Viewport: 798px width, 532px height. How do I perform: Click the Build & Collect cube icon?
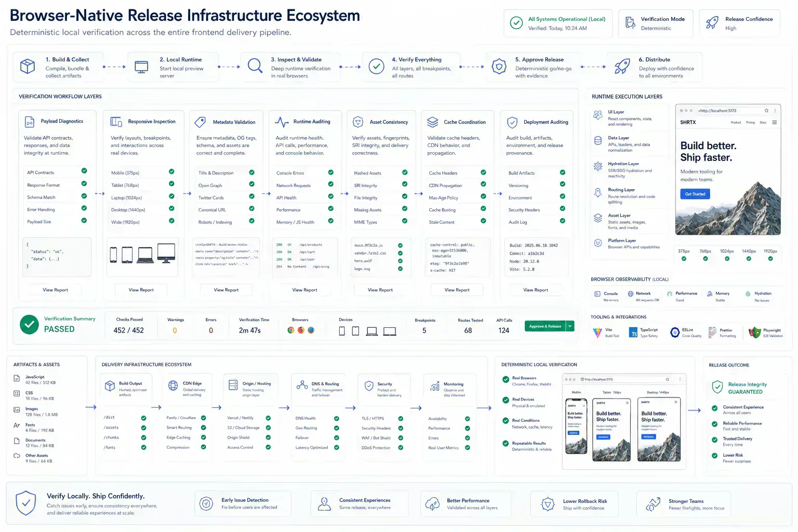click(28, 66)
